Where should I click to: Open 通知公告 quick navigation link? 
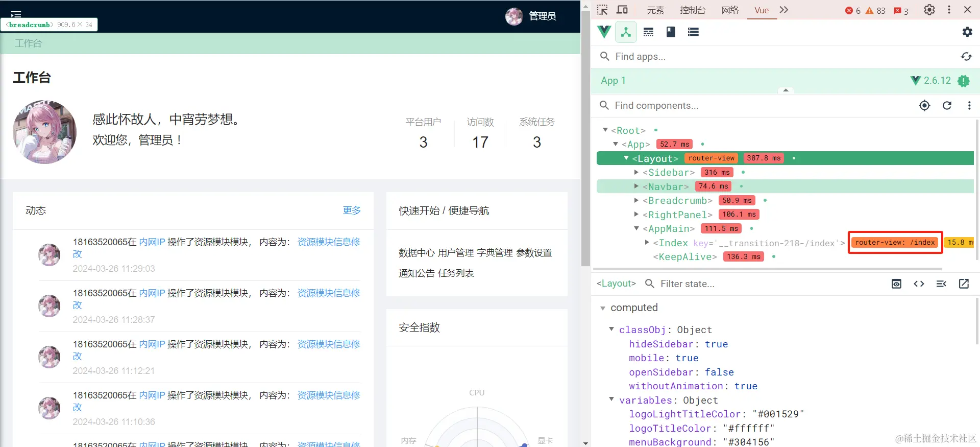point(417,273)
